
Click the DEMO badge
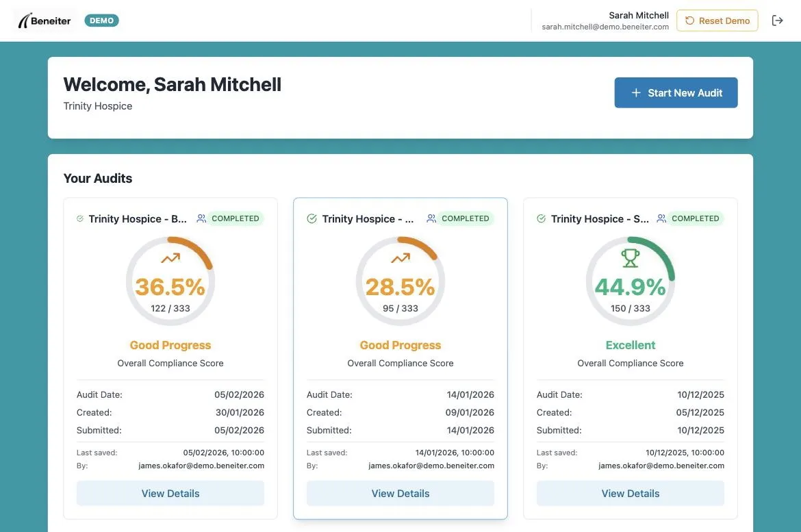point(101,21)
